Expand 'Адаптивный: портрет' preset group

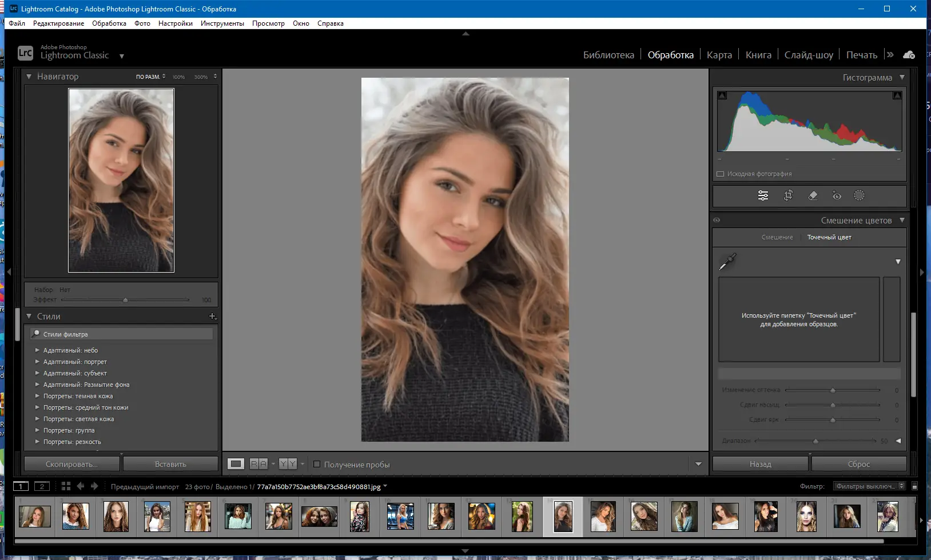coord(37,362)
